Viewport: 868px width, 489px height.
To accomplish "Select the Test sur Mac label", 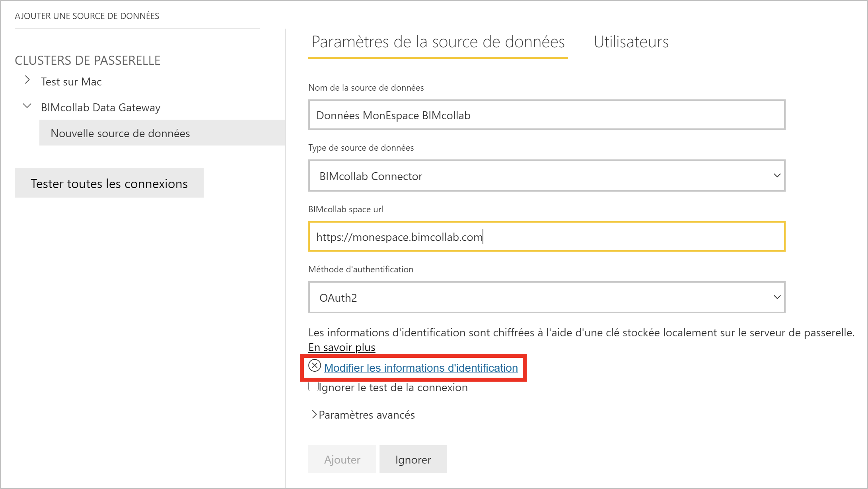I will click(71, 81).
